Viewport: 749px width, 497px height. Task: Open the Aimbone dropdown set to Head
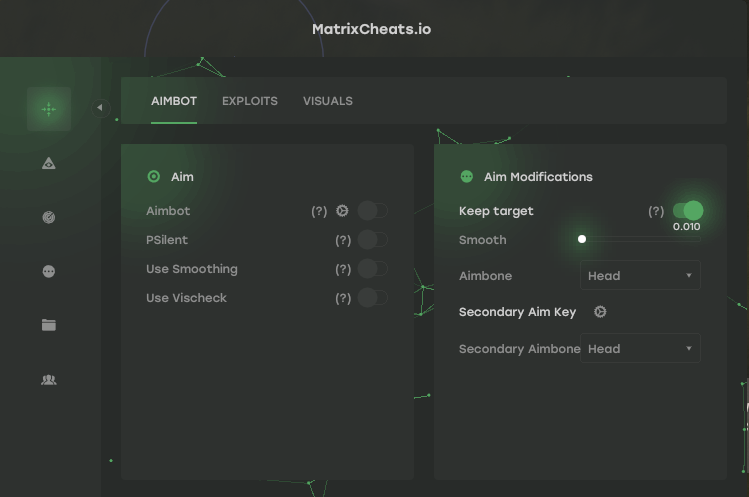(640, 276)
